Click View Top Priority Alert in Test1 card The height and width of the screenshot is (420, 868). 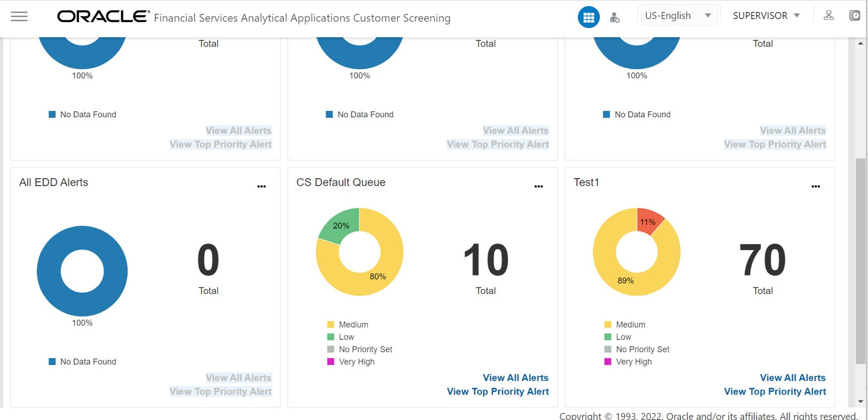(775, 391)
